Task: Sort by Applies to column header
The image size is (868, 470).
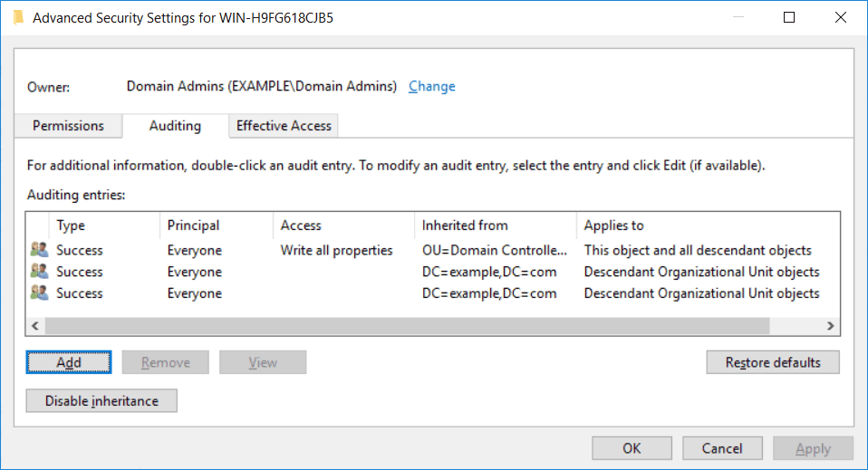Action: pyautogui.click(x=708, y=225)
